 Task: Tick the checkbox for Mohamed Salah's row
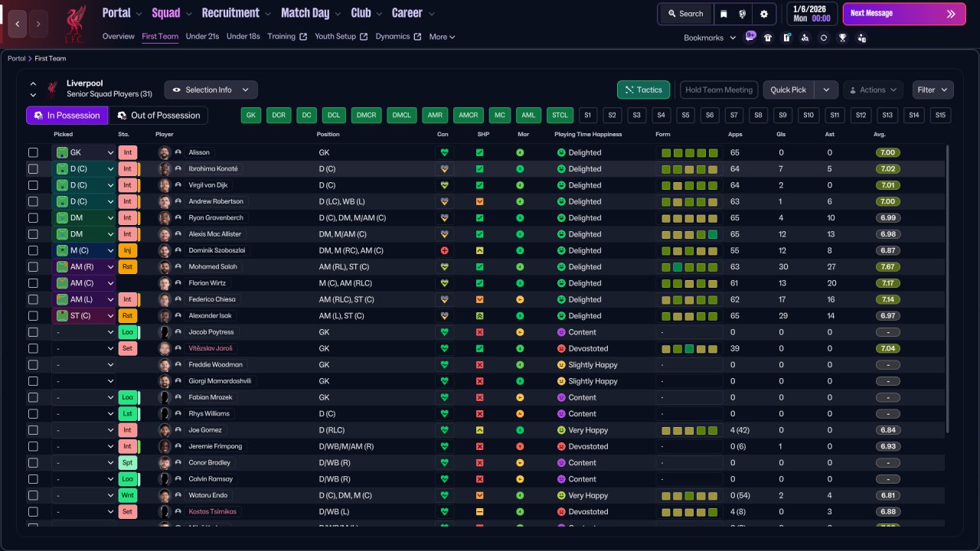coord(33,266)
